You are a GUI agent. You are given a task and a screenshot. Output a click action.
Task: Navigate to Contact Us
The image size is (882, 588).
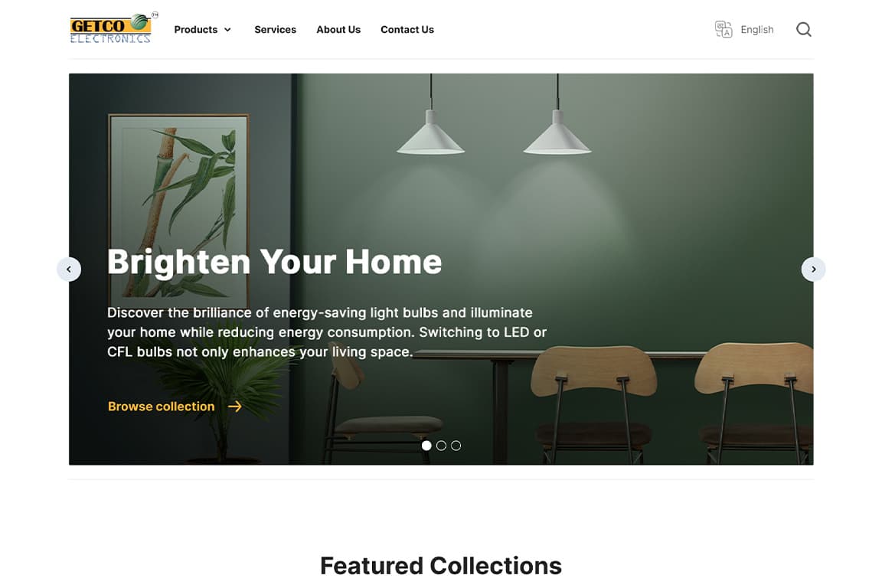point(407,29)
